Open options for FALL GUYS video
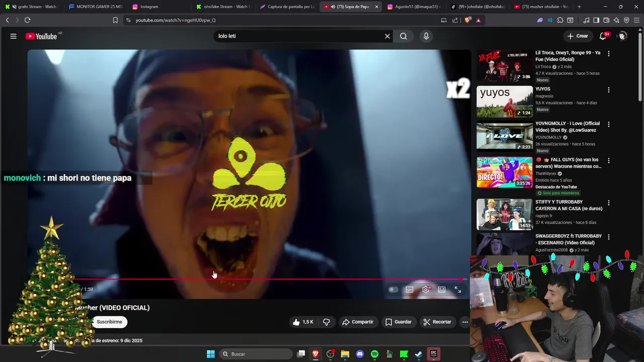The image size is (644, 362). pyautogui.click(x=608, y=161)
